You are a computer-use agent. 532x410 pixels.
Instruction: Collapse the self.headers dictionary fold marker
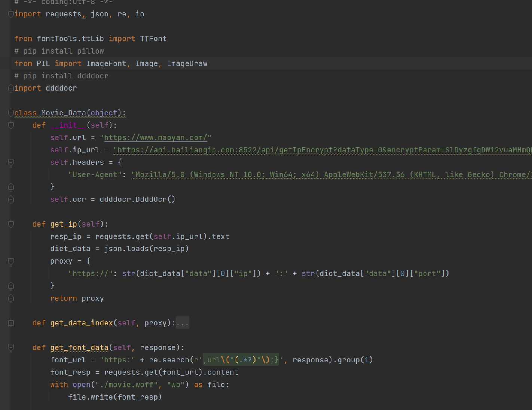(11, 163)
